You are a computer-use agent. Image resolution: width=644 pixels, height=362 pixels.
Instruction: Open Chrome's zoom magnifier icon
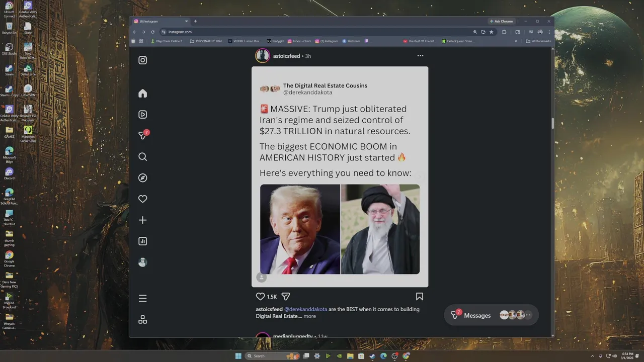coord(475,32)
